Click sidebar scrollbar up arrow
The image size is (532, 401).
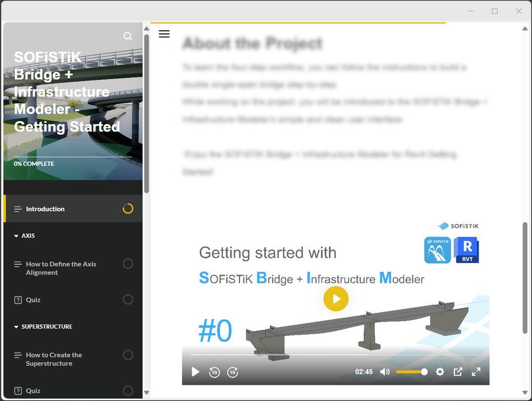tap(146, 29)
